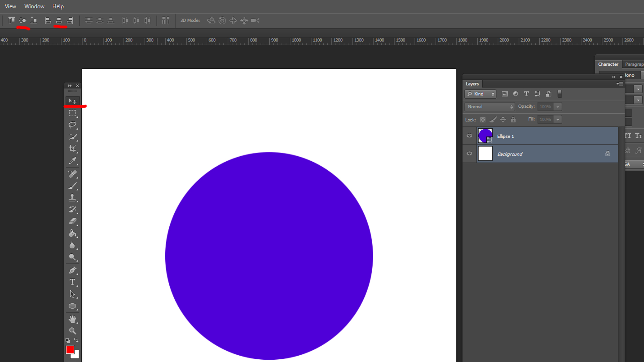Select the Eraser tool
Image resolution: width=644 pixels, height=362 pixels.
pos(72,221)
